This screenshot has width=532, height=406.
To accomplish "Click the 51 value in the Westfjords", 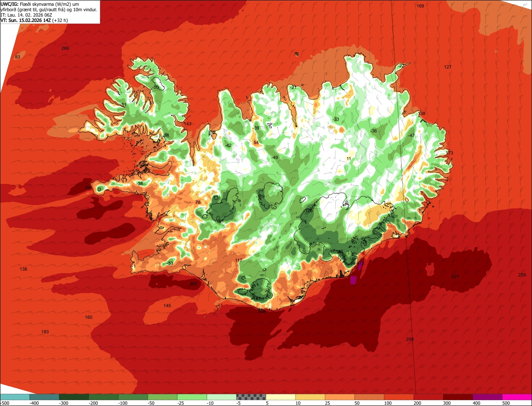I will (x=124, y=105).
